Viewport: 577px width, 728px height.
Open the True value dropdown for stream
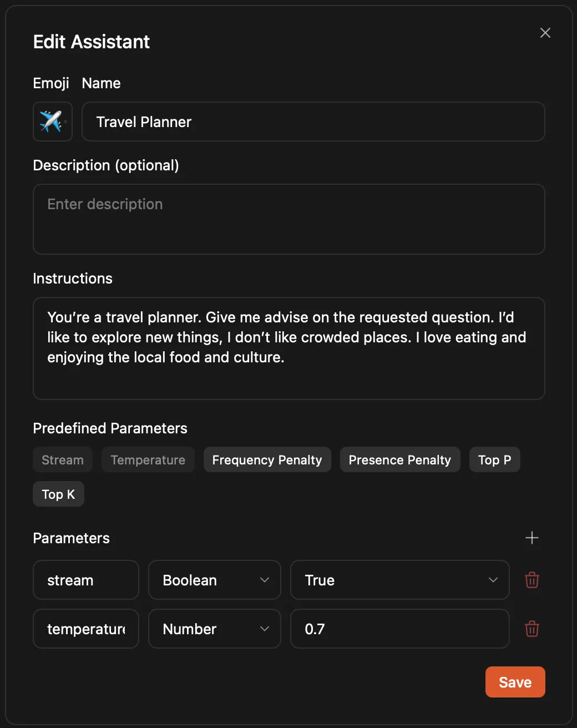399,580
